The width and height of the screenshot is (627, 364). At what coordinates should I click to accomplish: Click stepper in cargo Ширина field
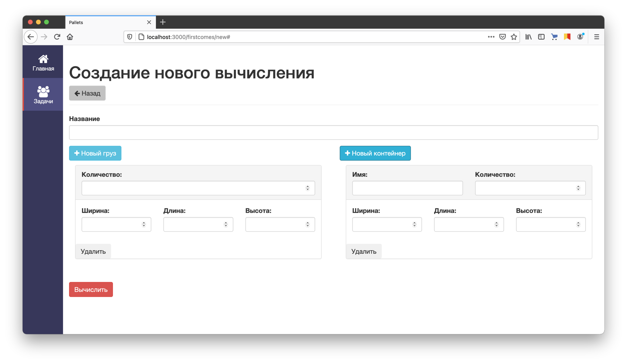pyautogui.click(x=144, y=224)
